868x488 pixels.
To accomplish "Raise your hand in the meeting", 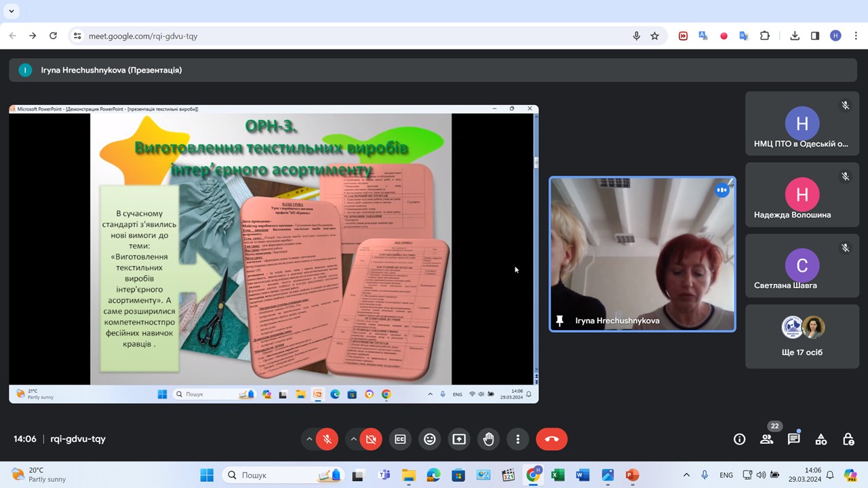I will (x=488, y=439).
